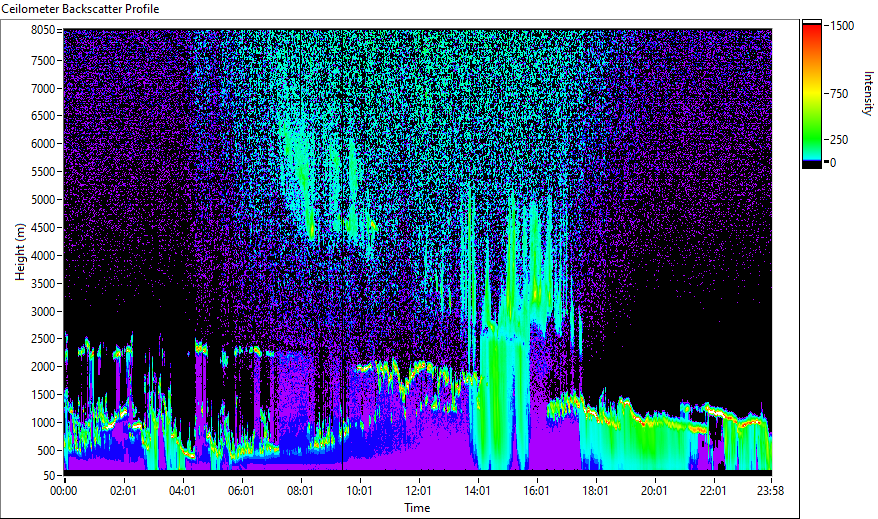Click the 06:01 time axis label
Screen dimensions: 878x519
coord(241,491)
